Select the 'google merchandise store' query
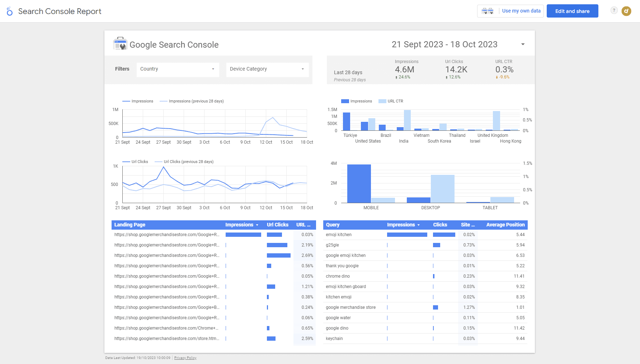This screenshot has height=364, width=640. (425, 307)
